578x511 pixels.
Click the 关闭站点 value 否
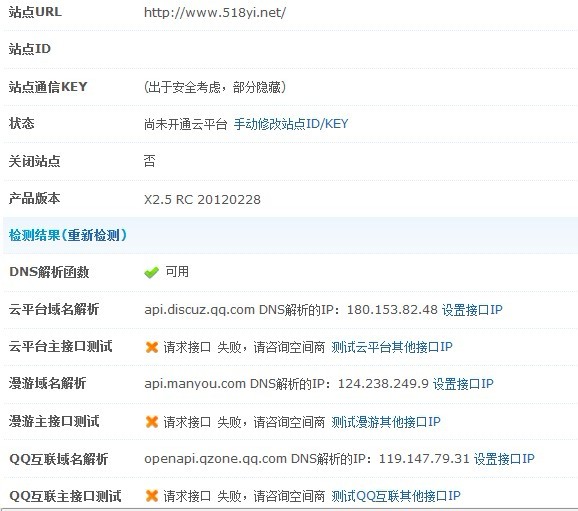tap(149, 161)
